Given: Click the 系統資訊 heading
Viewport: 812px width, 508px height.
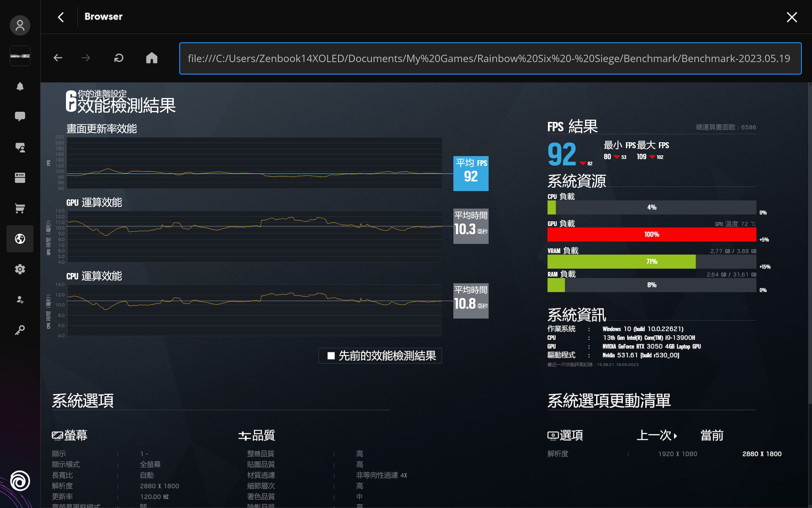Looking at the screenshot, I should (x=576, y=315).
